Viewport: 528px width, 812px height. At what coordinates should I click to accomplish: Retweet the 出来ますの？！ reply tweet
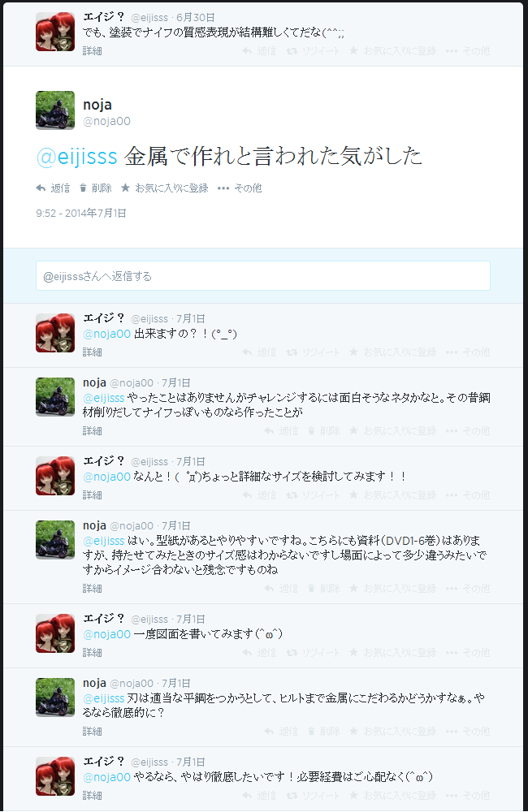tap(313, 352)
